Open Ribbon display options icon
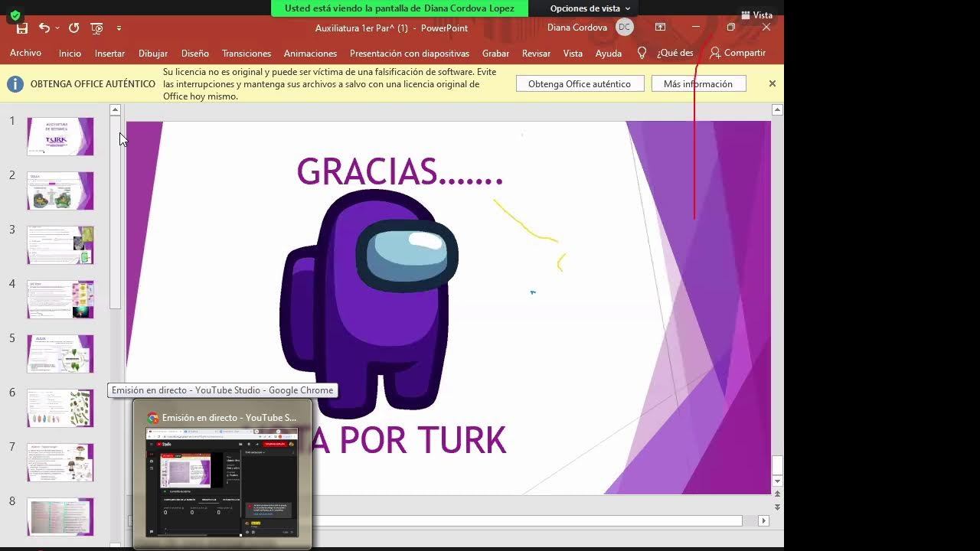 pos(660,28)
